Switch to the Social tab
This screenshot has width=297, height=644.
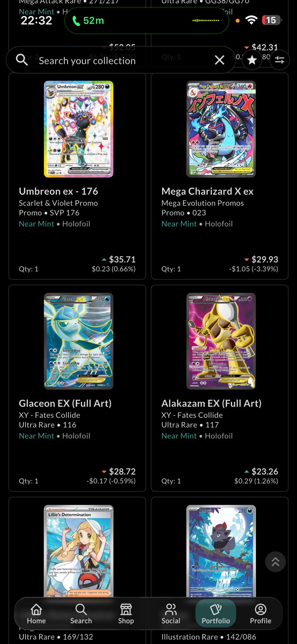pyautogui.click(x=171, y=614)
